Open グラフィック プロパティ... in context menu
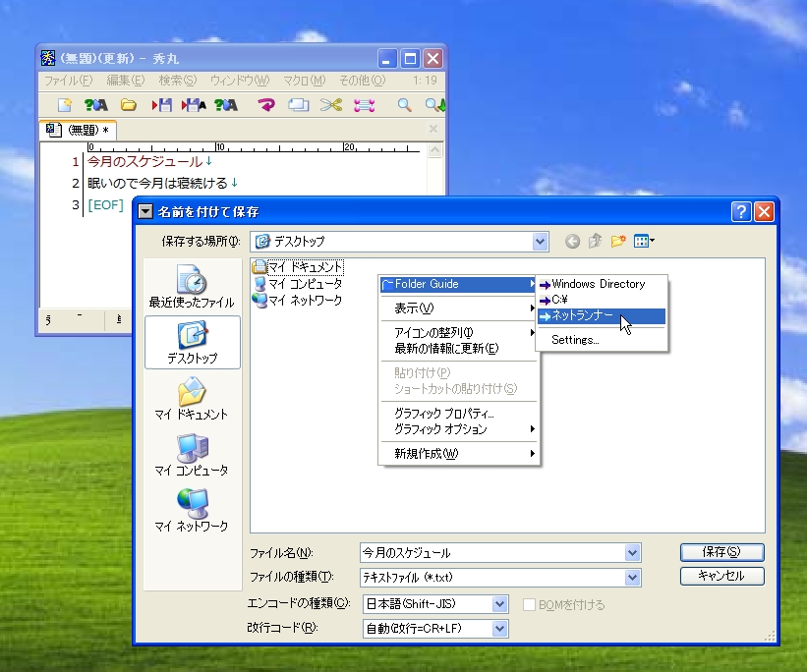This screenshot has width=807, height=672. 458,414
